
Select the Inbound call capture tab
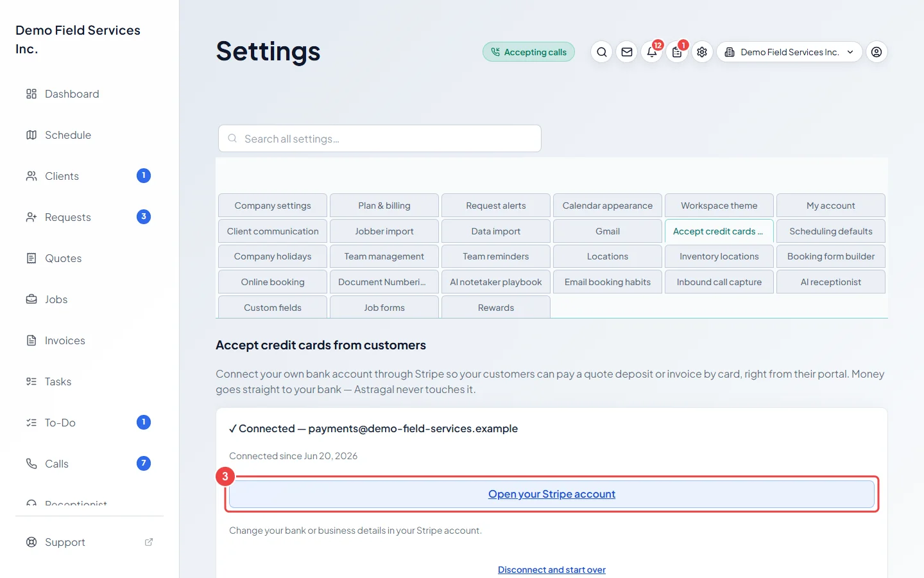click(x=719, y=282)
